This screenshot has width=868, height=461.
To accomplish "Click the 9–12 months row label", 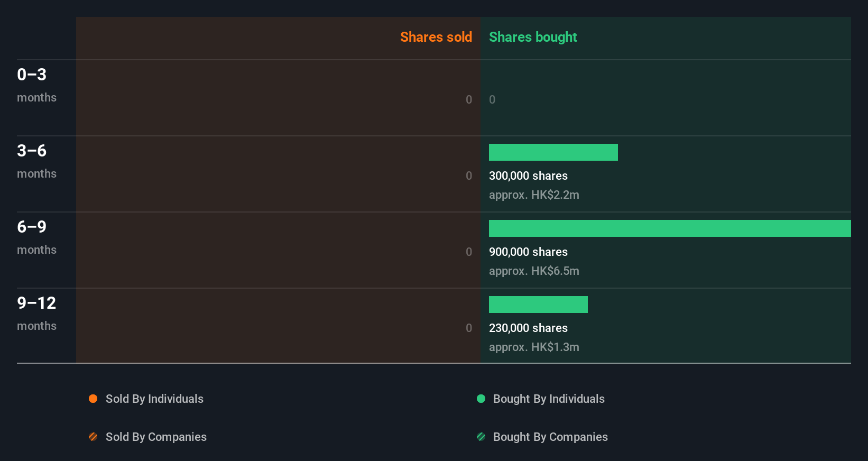I will 36,314.
